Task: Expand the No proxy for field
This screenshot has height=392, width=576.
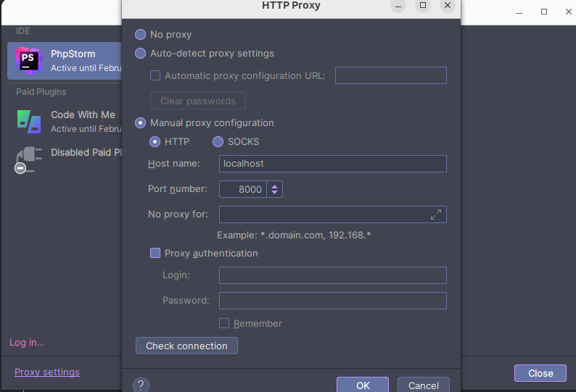Action: pos(435,214)
